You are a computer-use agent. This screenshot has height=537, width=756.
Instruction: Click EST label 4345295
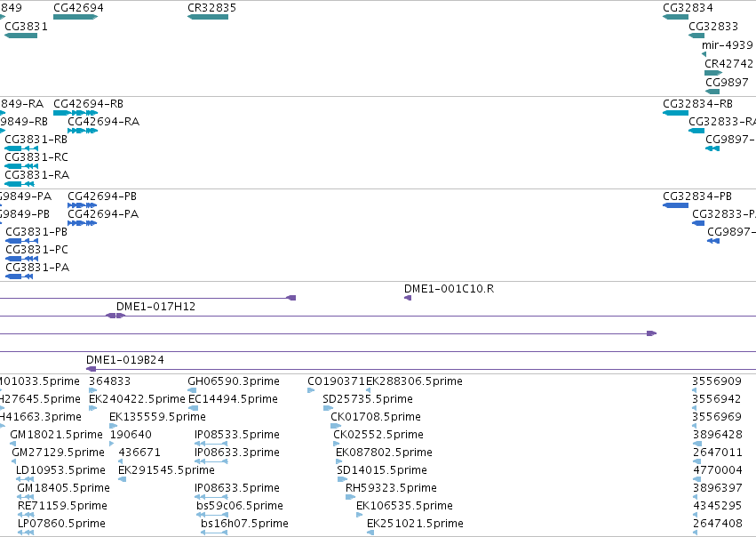click(718, 506)
